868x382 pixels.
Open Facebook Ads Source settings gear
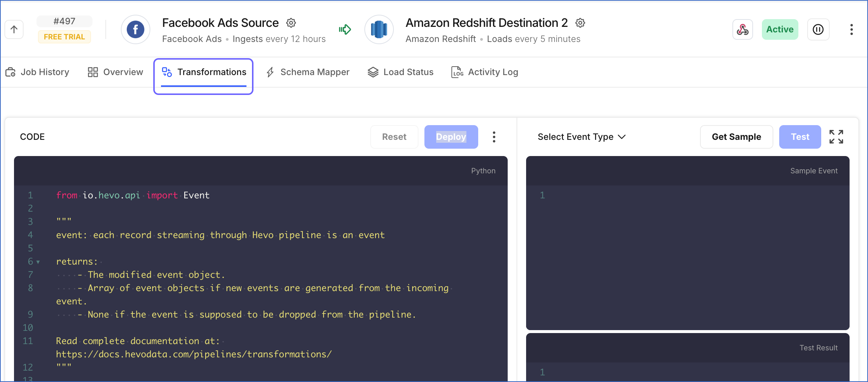291,23
